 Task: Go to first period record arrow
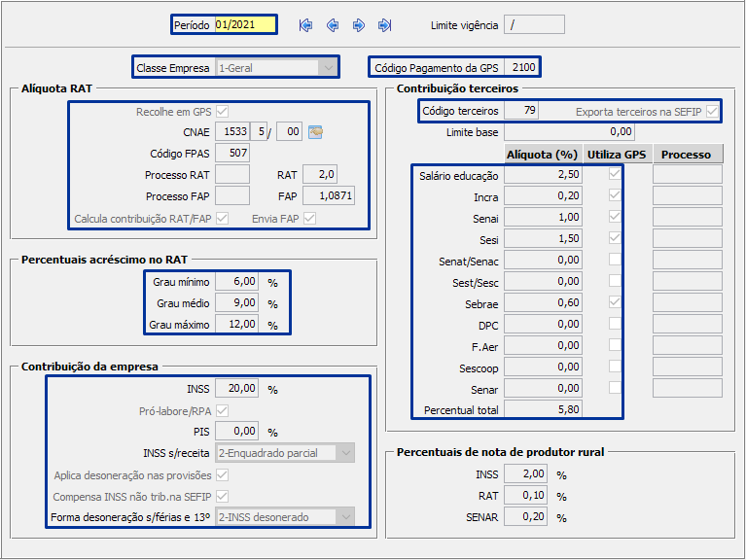(x=306, y=25)
